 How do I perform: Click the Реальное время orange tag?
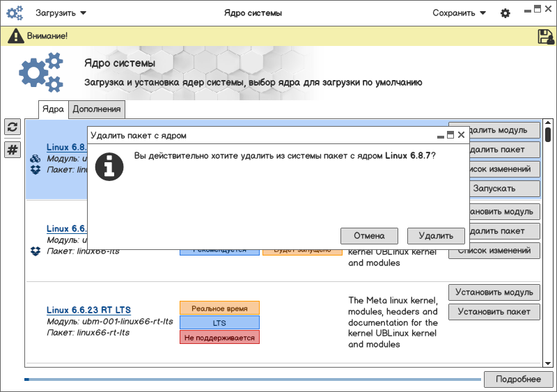[219, 308]
